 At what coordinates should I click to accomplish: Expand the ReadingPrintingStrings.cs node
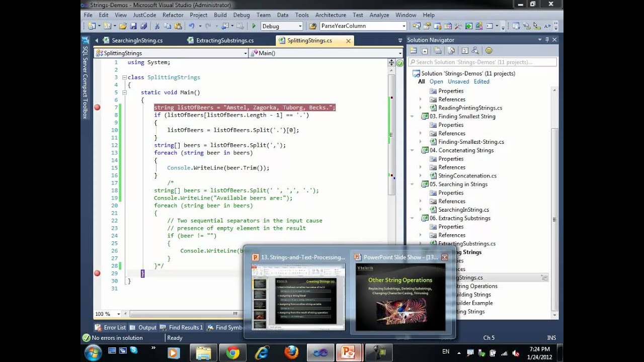tap(421, 108)
